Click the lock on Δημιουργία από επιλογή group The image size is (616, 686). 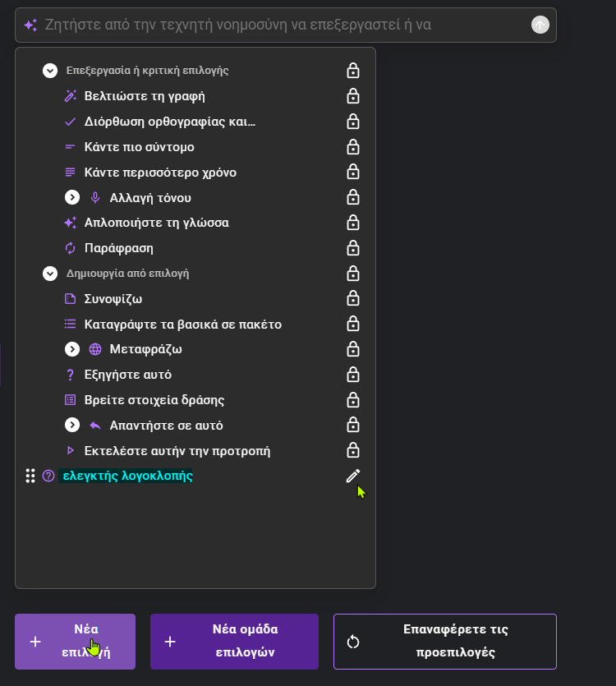click(353, 274)
